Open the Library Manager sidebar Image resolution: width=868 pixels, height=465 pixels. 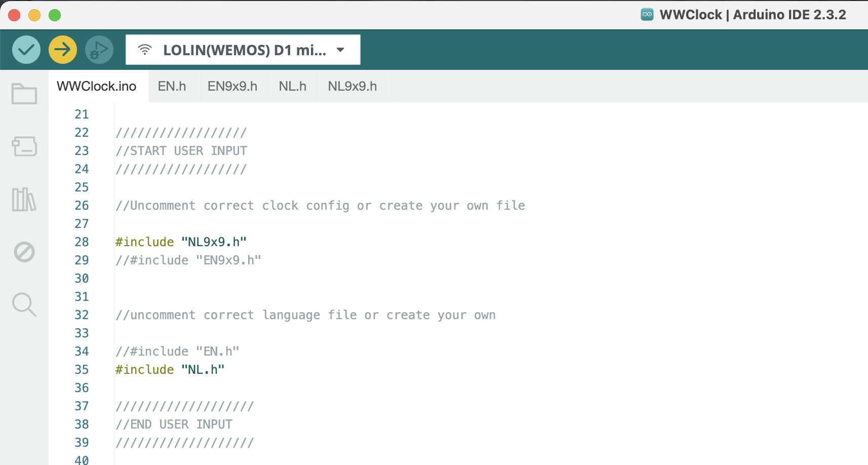pos(24,199)
